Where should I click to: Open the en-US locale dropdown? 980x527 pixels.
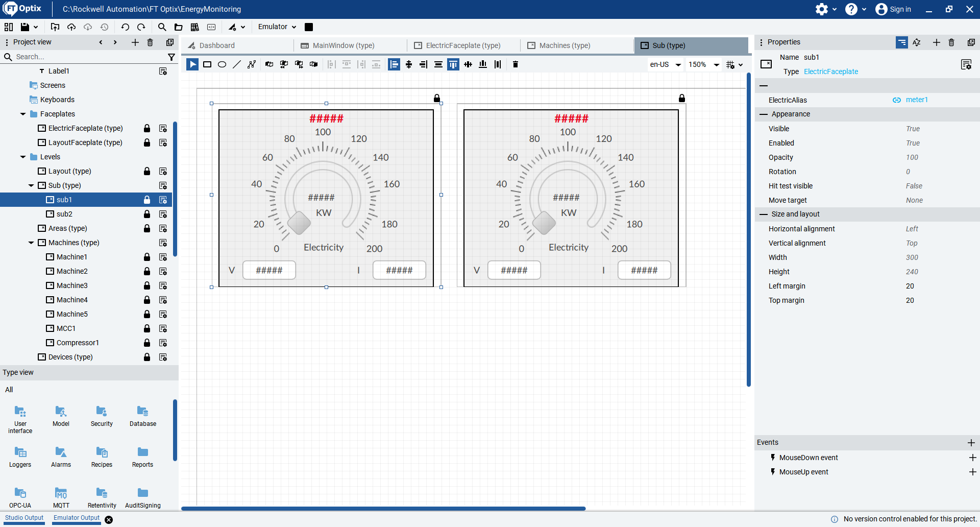point(665,64)
